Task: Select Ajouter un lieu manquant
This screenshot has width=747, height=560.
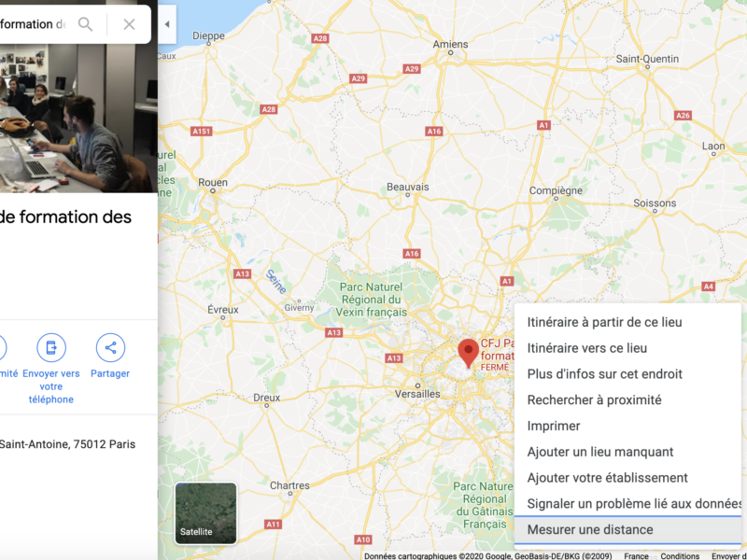Action: pos(627,452)
